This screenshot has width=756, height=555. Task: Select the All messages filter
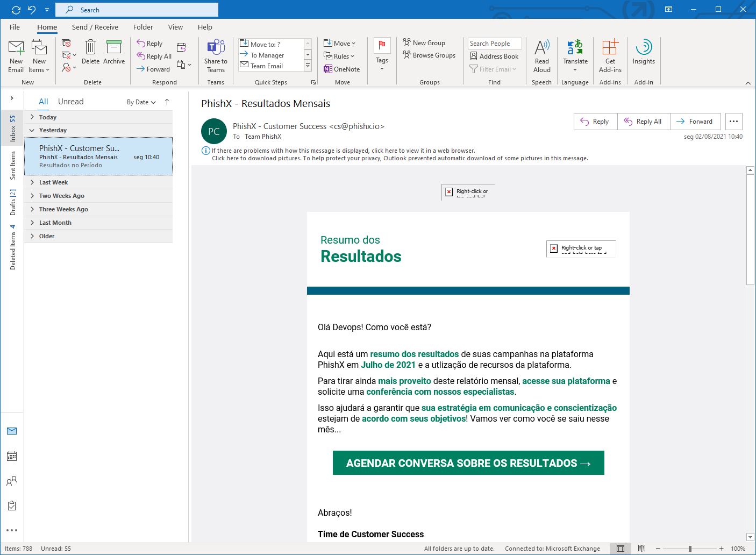point(44,102)
